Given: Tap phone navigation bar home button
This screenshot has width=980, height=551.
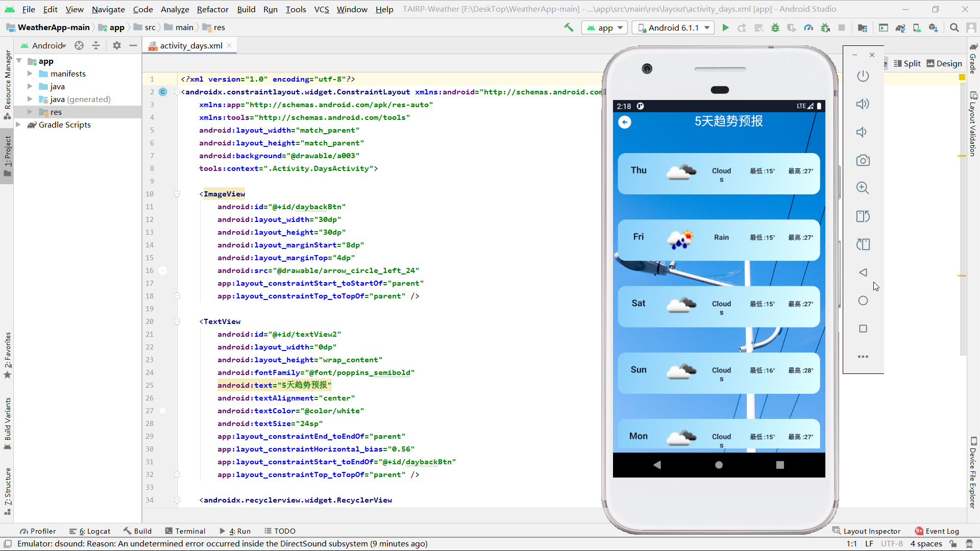Looking at the screenshot, I should 719,465.
